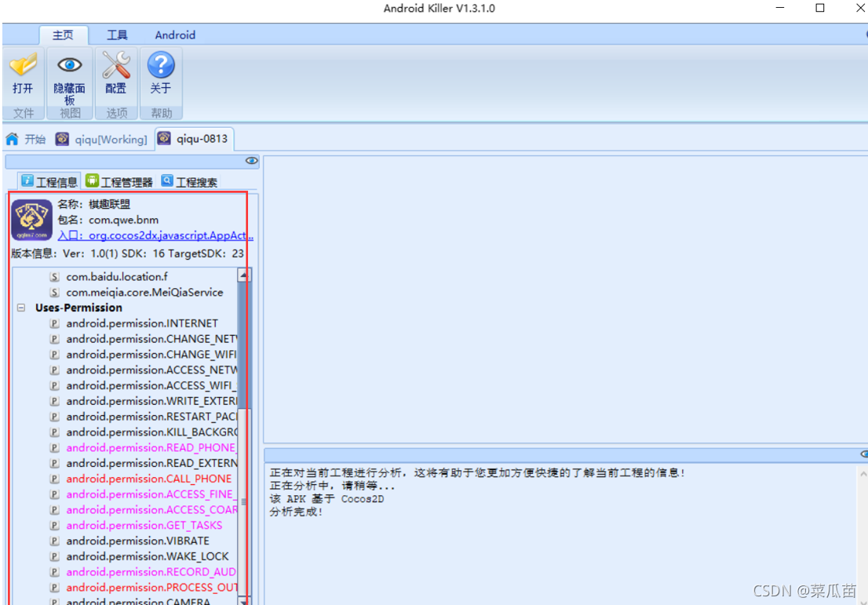868x605 pixels.
Task: Click the app icon on qiqu[Working] tab
Action: (x=62, y=139)
